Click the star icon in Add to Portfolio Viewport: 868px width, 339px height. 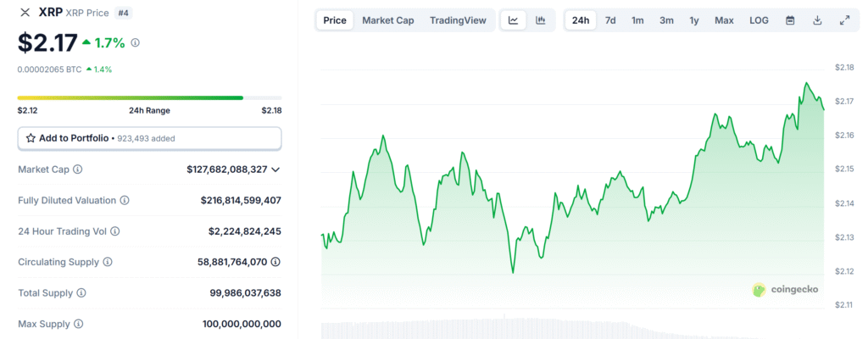pyautogui.click(x=31, y=138)
